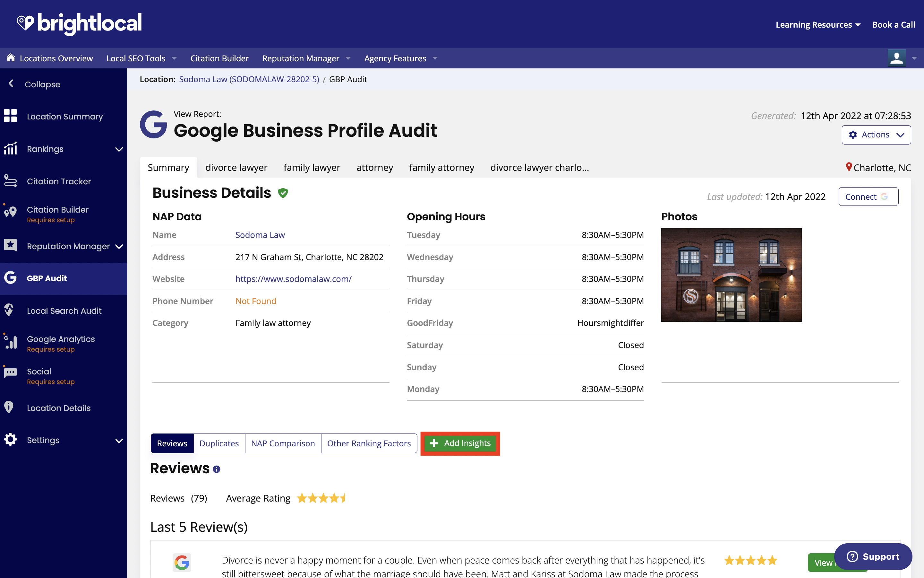Click the Rankings bar chart icon
Screen dimensions: 924x578
tap(11, 148)
